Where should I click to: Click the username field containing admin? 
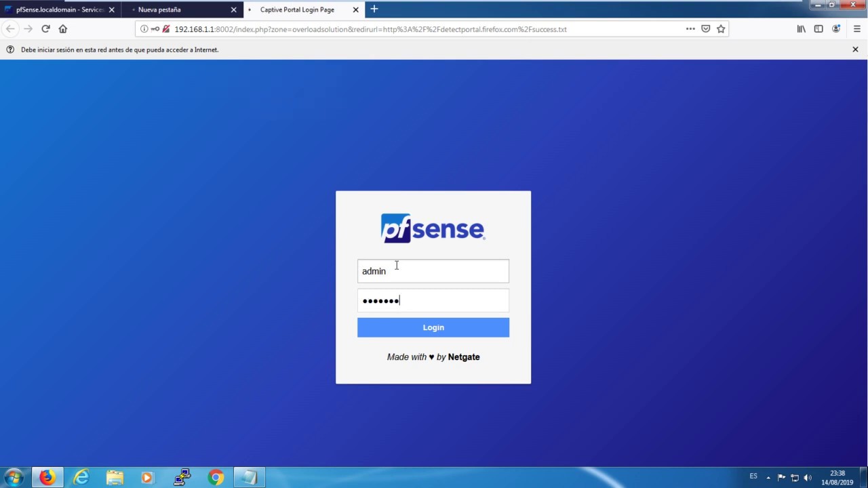pyautogui.click(x=433, y=271)
